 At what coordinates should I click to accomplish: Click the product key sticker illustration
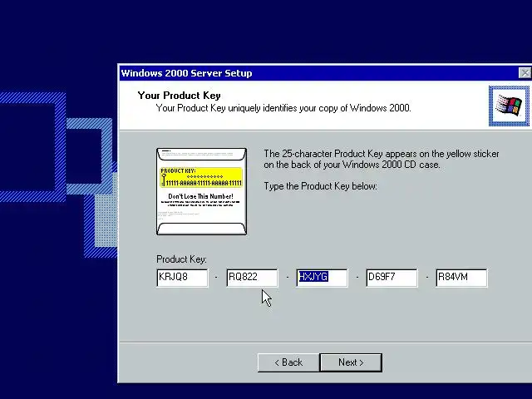pyautogui.click(x=201, y=191)
